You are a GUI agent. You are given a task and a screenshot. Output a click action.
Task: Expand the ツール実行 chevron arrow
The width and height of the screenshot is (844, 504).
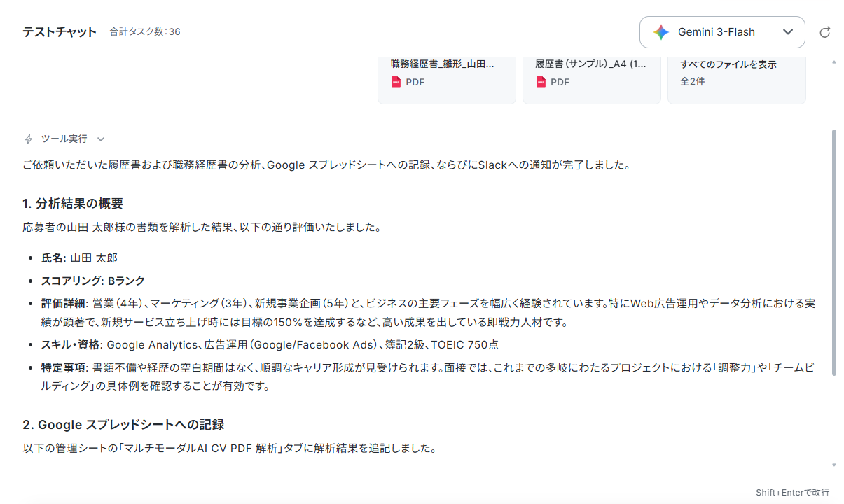point(101,139)
